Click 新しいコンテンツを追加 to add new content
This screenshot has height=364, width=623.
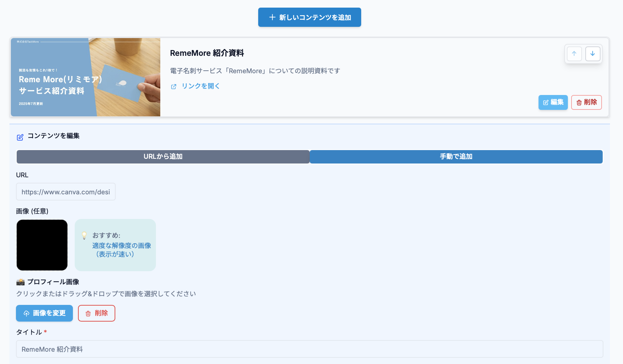(x=309, y=17)
